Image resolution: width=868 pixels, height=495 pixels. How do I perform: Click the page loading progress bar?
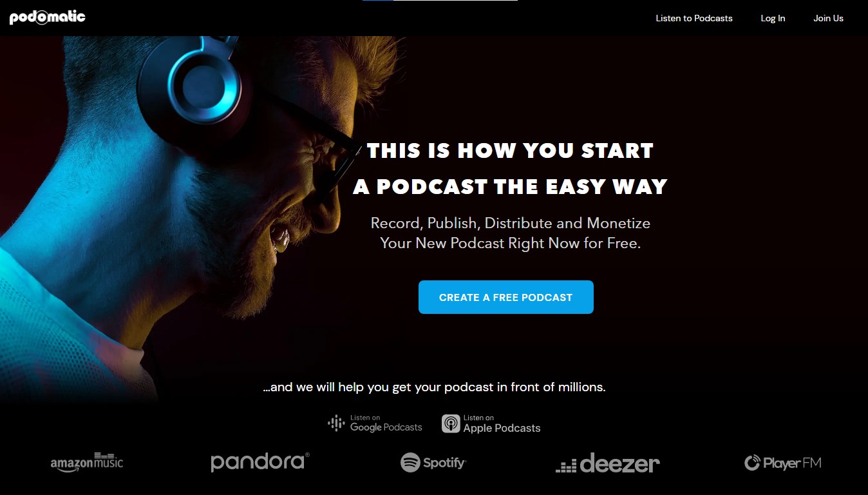pyautogui.click(x=440, y=1)
